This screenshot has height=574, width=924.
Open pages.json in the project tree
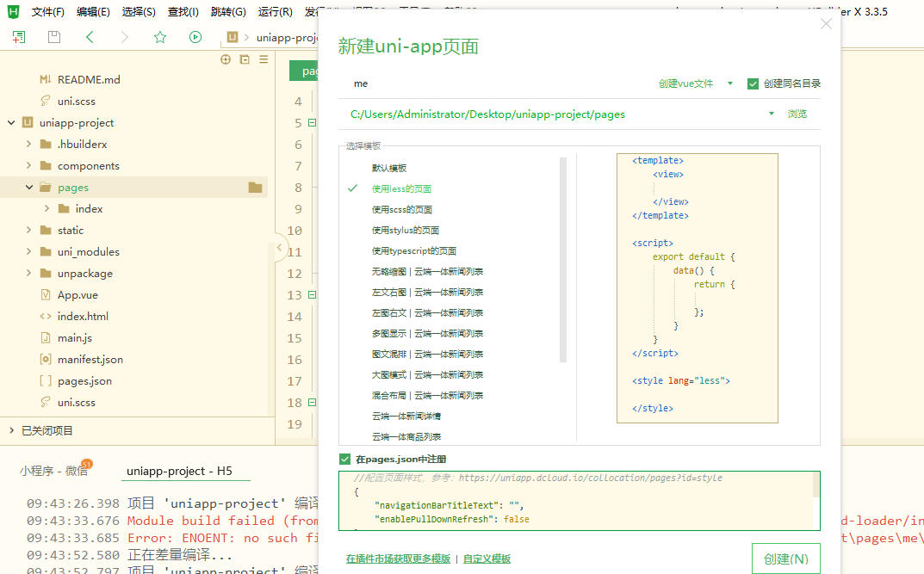84,381
